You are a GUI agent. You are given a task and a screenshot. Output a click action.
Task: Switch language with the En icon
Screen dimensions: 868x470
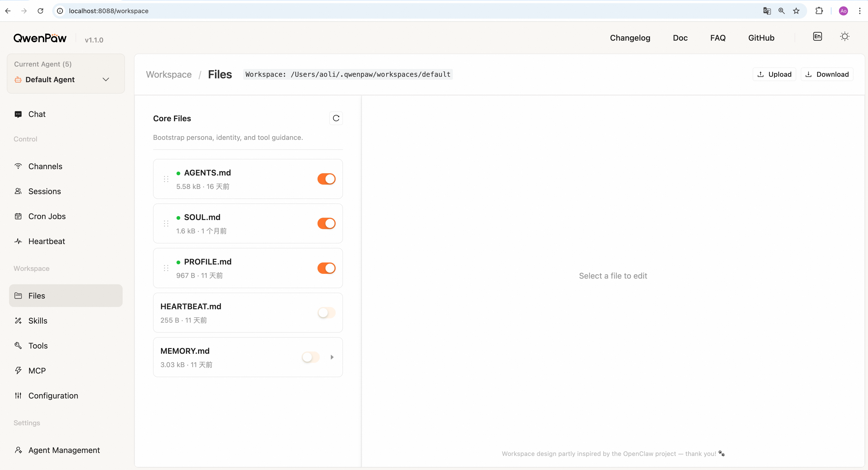pos(817,37)
